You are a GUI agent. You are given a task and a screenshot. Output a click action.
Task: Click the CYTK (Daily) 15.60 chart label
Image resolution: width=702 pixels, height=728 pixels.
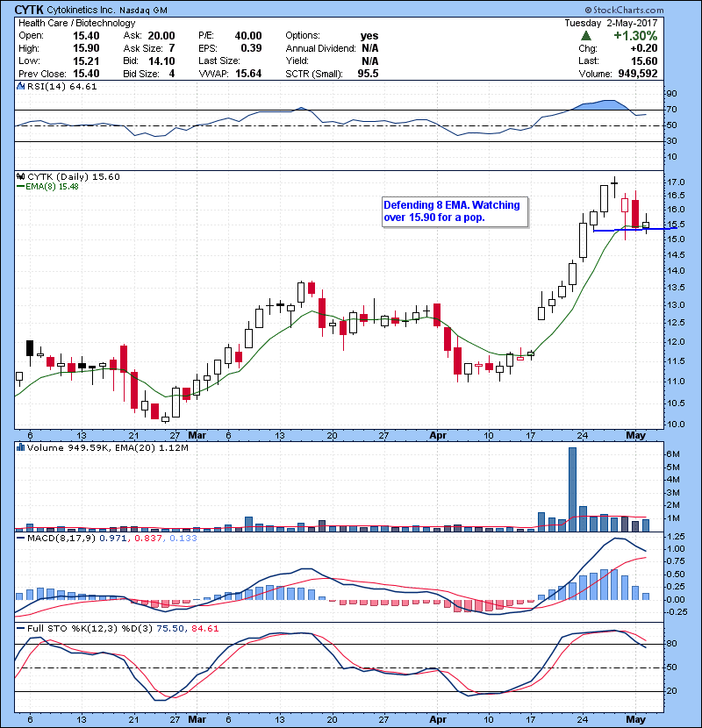[74, 176]
